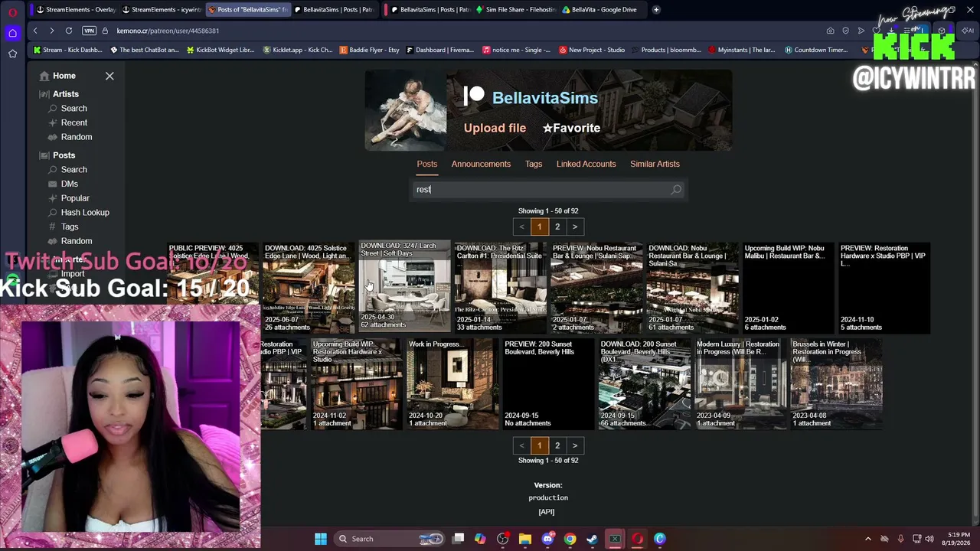Image resolution: width=980 pixels, height=551 pixels.
Task: Open the PREVIEW: 200 Sunset Boulevard post
Action: point(548,384)
